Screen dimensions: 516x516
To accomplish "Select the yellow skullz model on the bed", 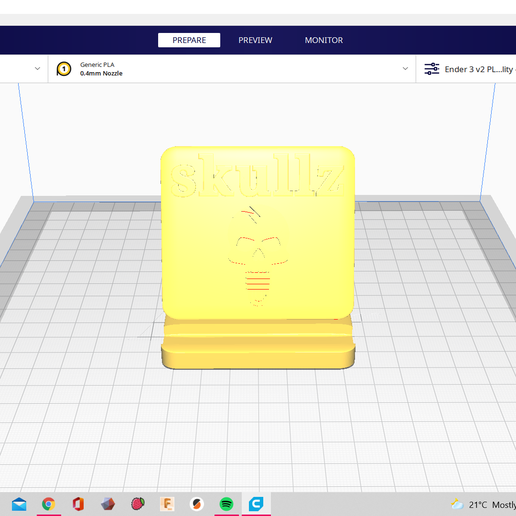I will (x=258, y=257).
